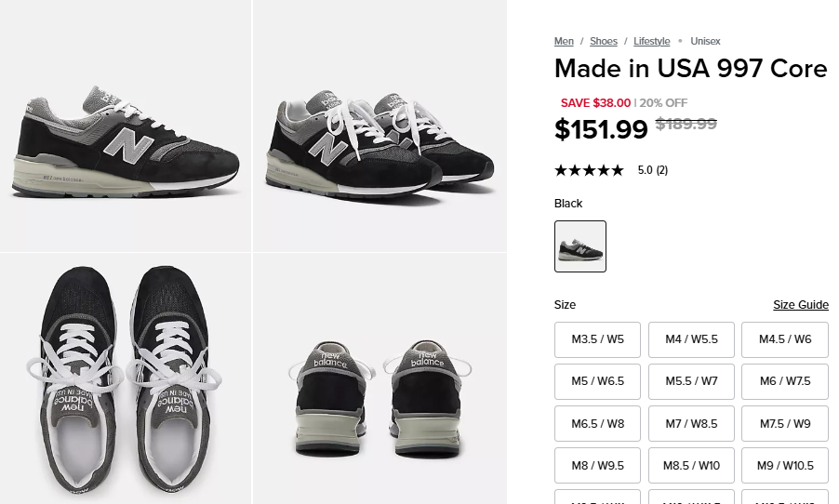Select size M5.5 / W7
839x504 pixels.
pos(691,381)
